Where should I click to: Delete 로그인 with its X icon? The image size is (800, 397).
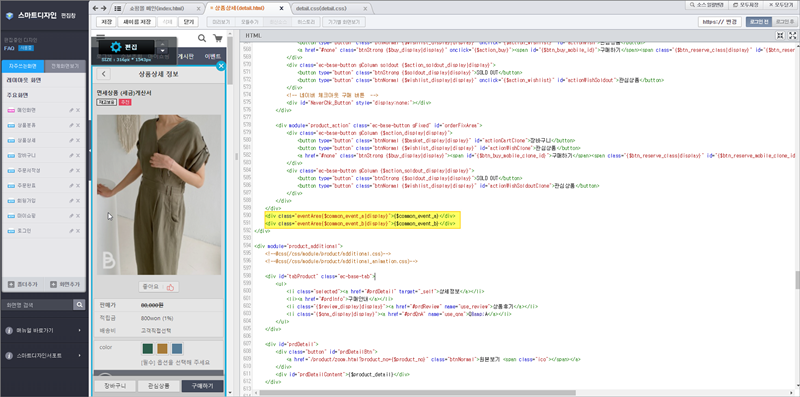(x=78, y=231)
